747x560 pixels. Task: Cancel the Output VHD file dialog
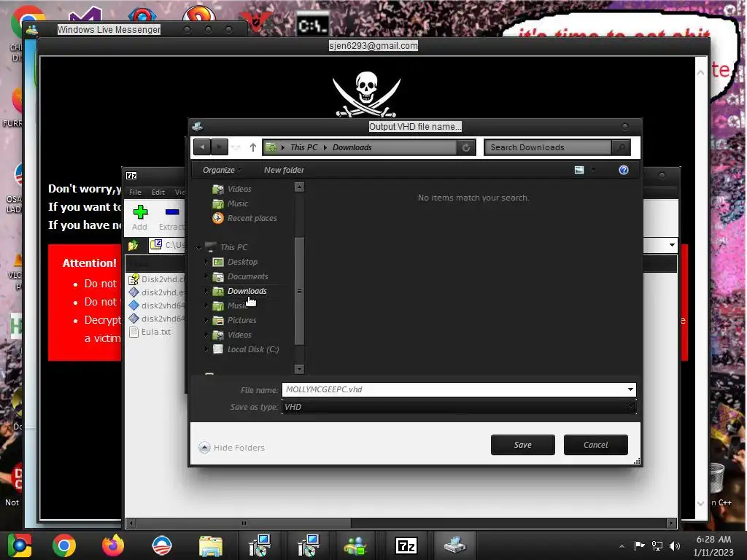pyautogui.click(x=595, y=445)
